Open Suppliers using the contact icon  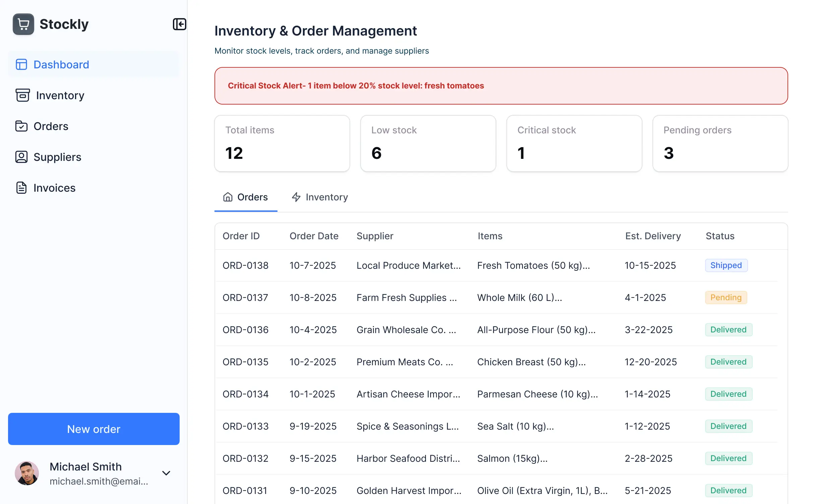(21, 157)
